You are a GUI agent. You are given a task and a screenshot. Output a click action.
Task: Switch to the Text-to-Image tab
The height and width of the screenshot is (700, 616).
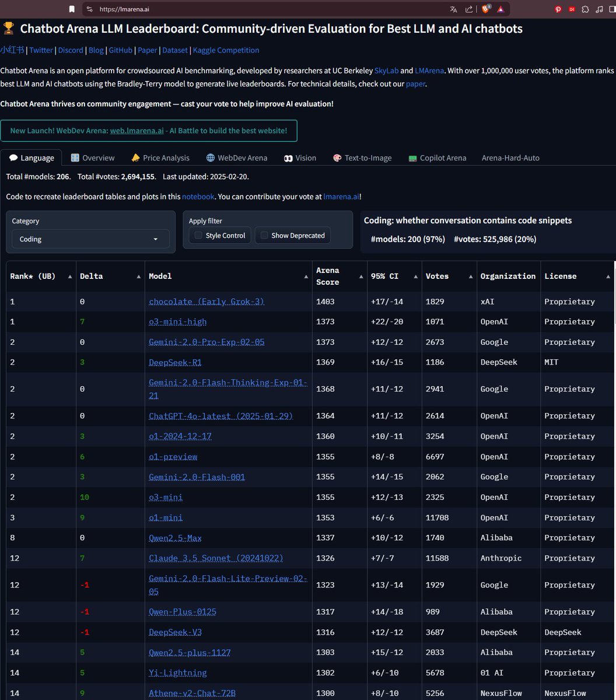click(x=362, y=158)
